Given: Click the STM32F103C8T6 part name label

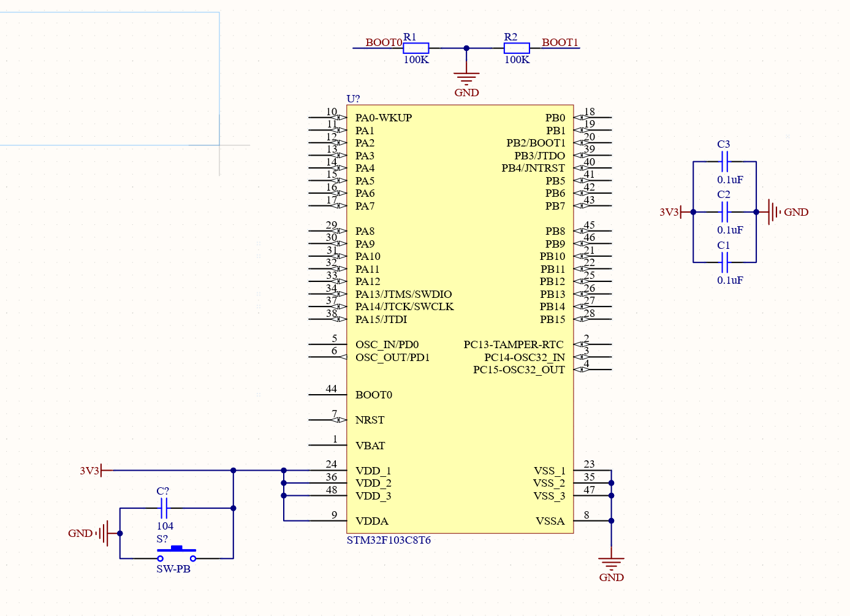Looking at the screenshot, I should [x=389, y=540].
